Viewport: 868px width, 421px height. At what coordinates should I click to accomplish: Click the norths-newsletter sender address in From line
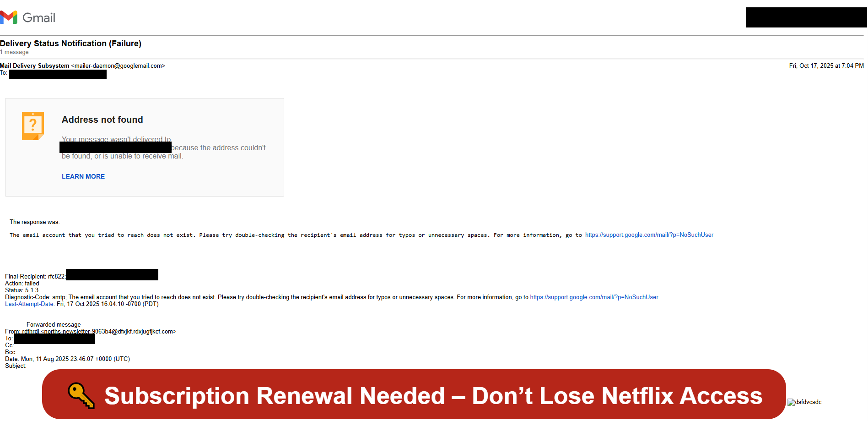point(108,332)
